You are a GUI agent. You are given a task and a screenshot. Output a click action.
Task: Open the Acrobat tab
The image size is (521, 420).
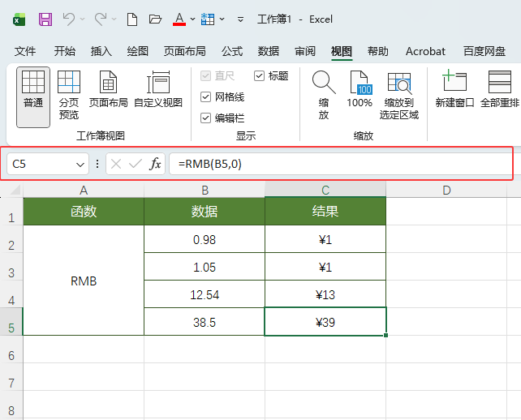(x=425, y=51)
